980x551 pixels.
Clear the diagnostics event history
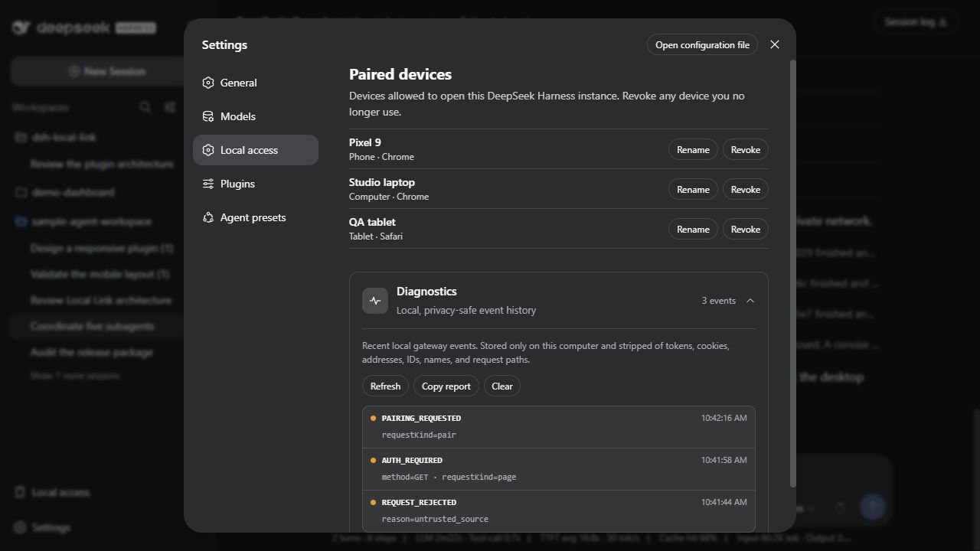coord(501,386)
